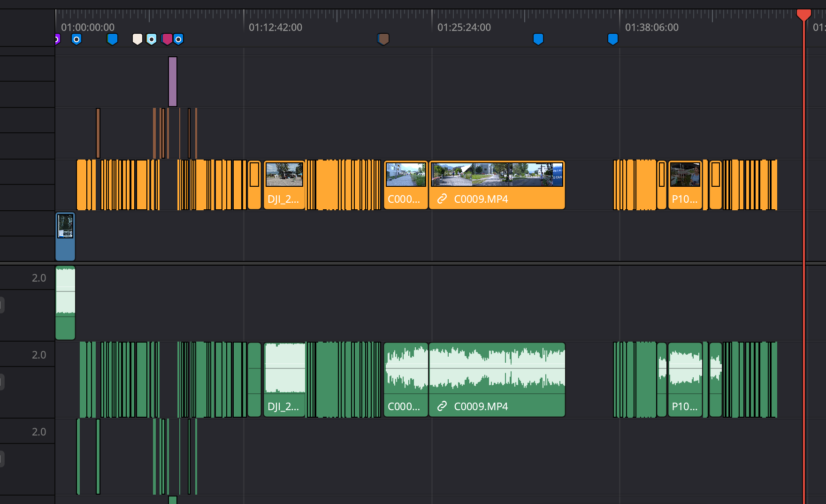Select the P10 video clip
826x504 pixels.
[685, 185]
